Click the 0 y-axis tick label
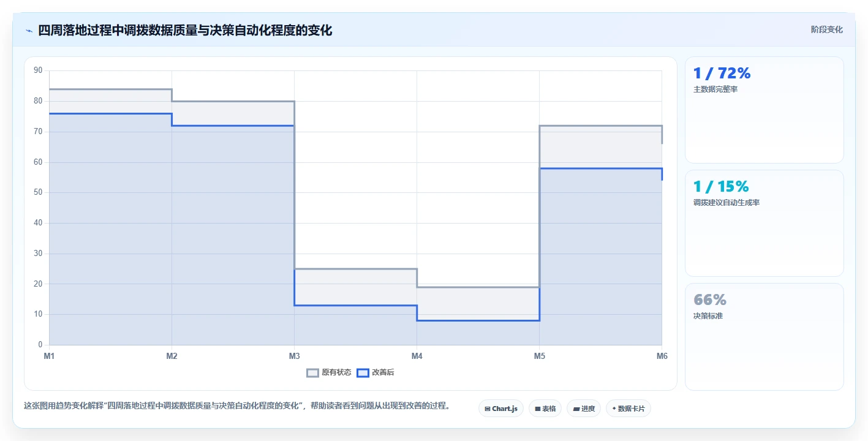This screenshot has height=441, width=868. click(40, 345)
